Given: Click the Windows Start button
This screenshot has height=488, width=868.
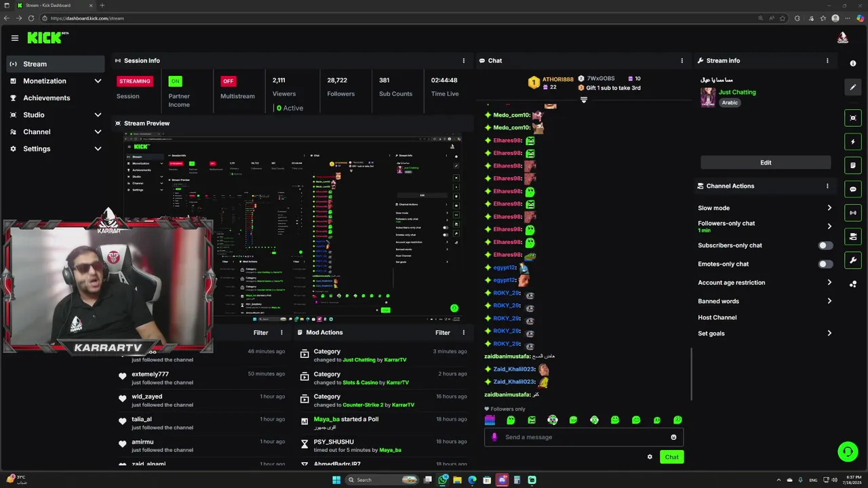Looking at the screenshot, I should point(336,480).
